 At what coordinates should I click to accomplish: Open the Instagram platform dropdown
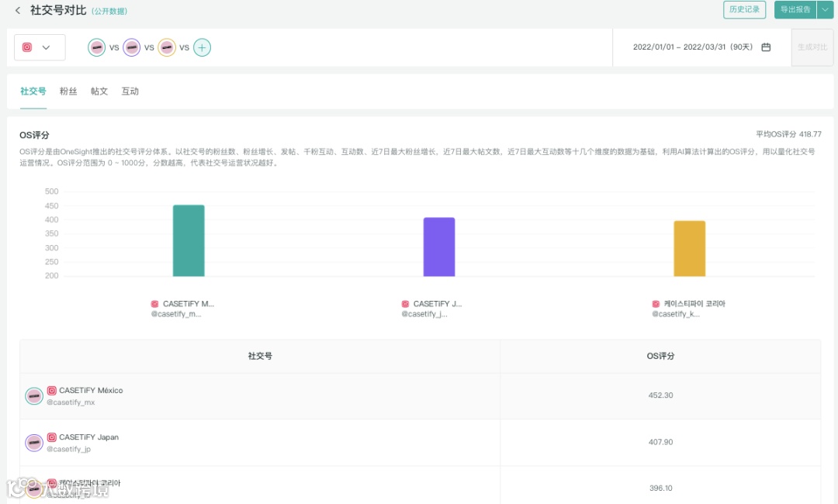click(40, 47)
